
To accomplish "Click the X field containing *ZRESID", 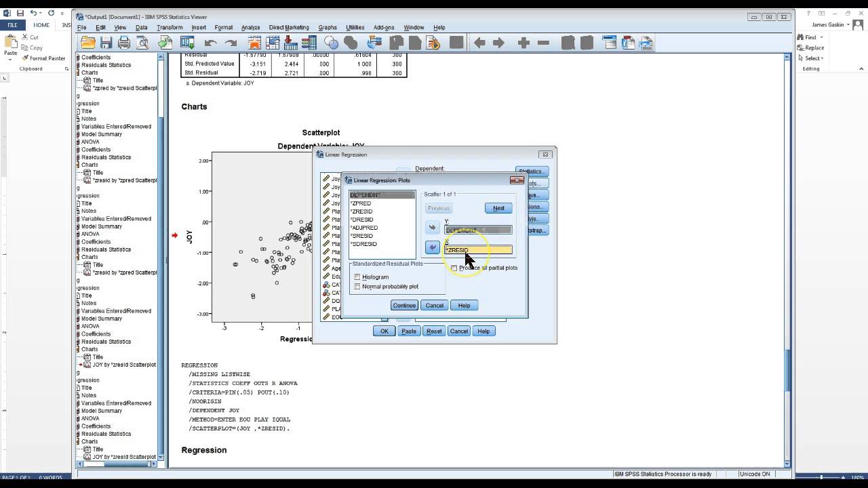I will pyautogui.click(x=478, y=250).
